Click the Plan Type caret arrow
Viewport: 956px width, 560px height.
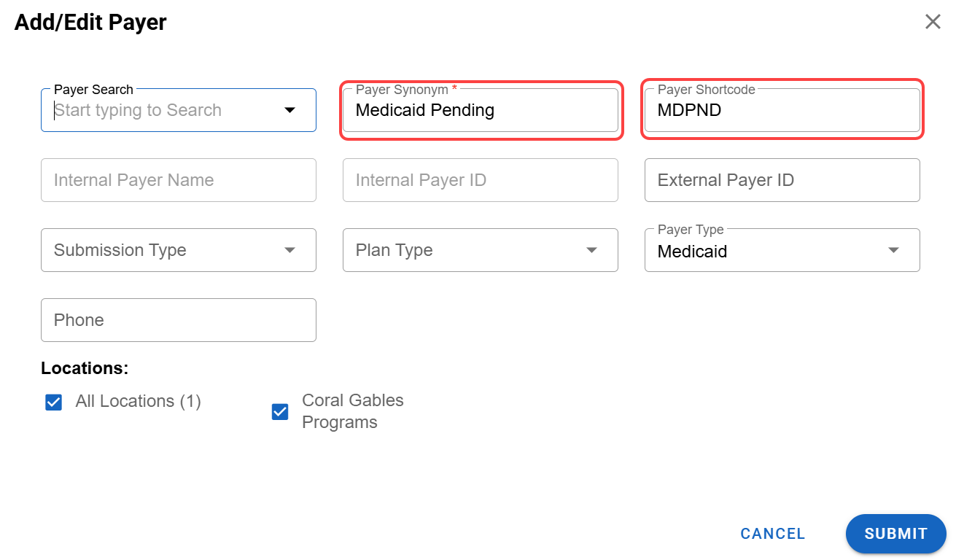(591, 250)
